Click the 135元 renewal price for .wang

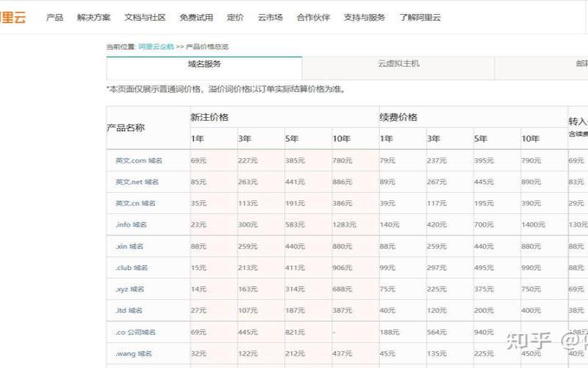[437, 353]
